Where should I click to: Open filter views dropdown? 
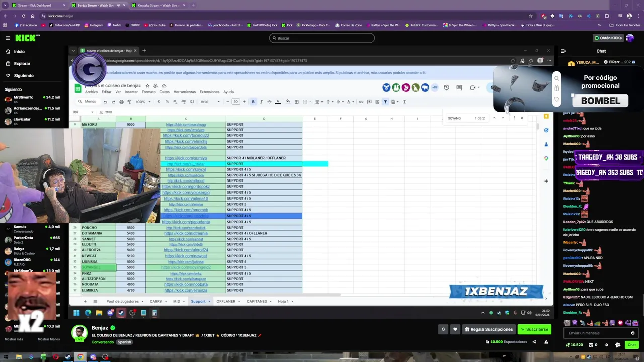395,102
